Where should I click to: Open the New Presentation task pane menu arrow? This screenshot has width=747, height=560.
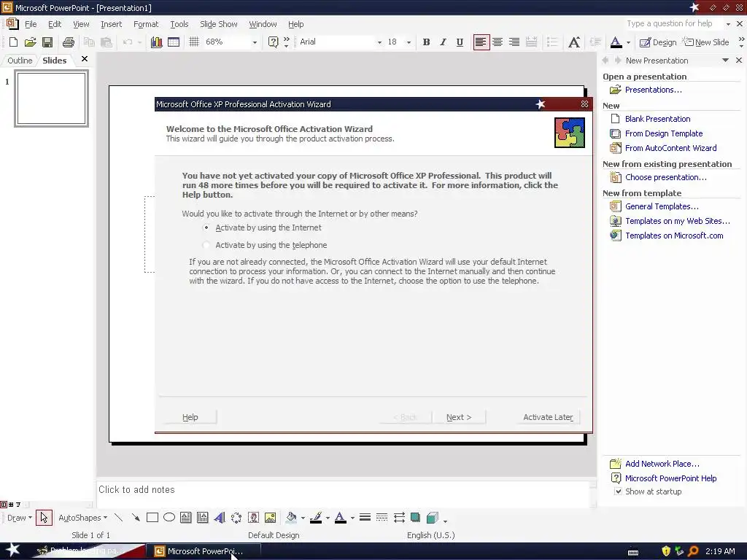(x=725, y=61)
